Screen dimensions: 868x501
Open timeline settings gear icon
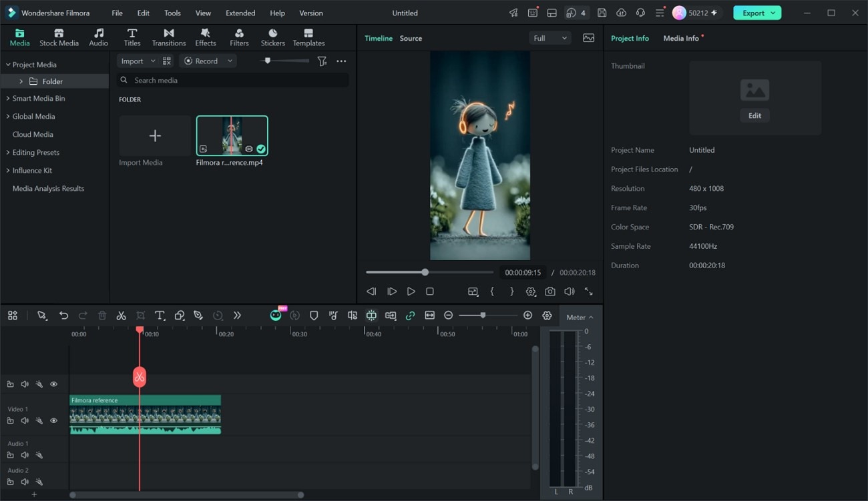point(548,316)
